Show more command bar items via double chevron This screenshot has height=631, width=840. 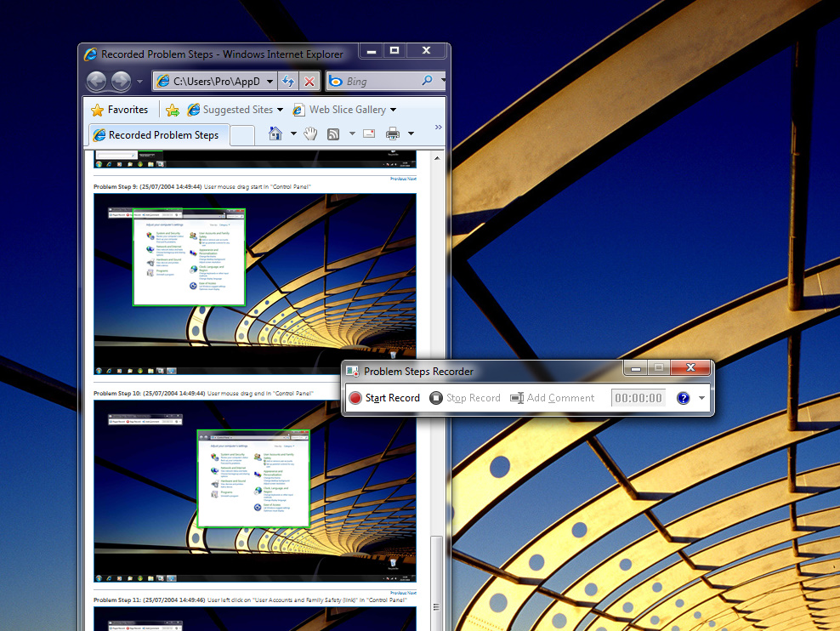pyautogui.click(x=439, y=127)
